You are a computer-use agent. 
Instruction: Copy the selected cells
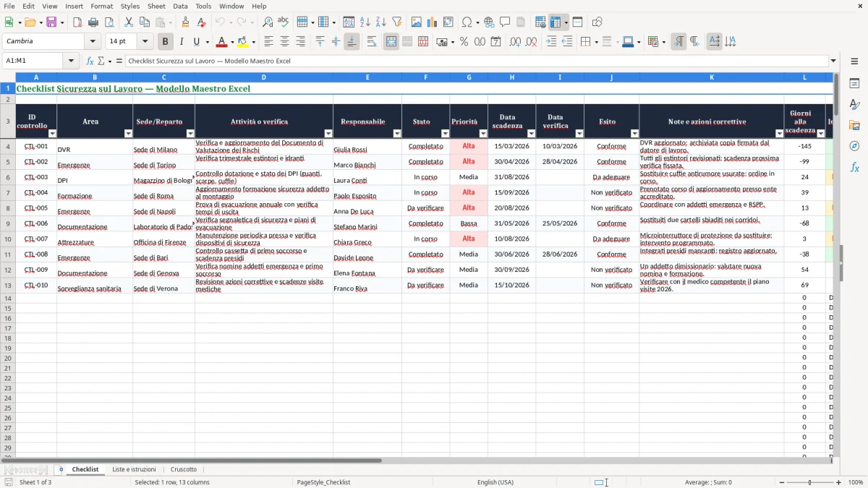click(x=145, y=22)
